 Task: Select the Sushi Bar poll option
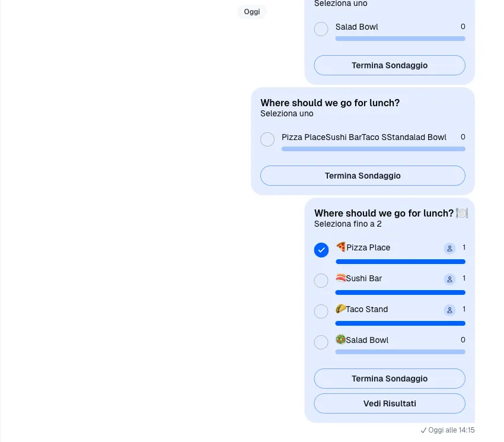(x=321, y=281)
